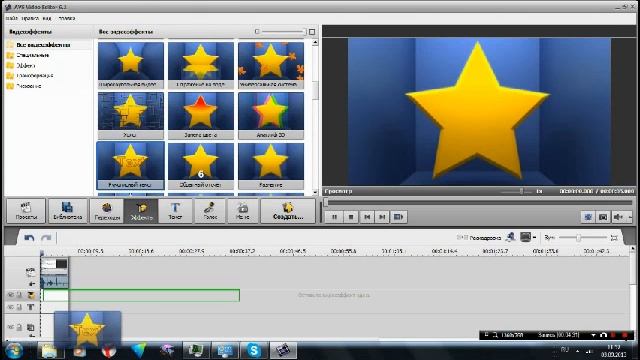Open the Библиотека media library button

click(68, 211)
